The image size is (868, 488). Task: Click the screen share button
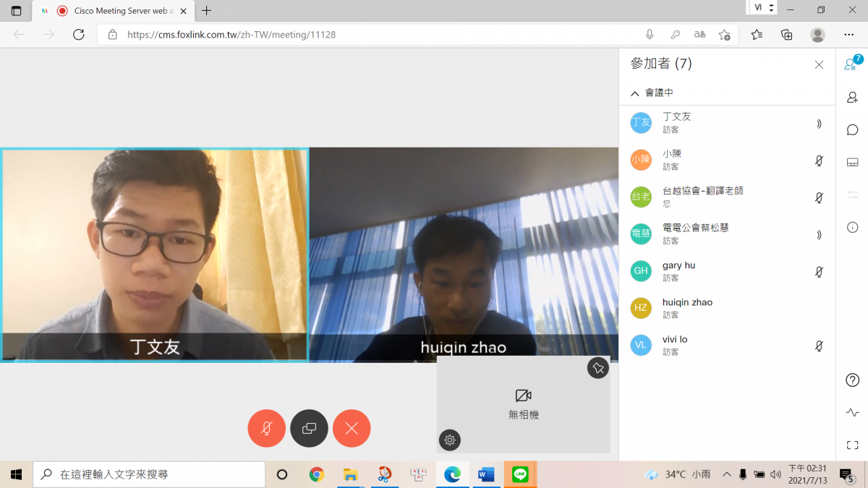(309, 429)
